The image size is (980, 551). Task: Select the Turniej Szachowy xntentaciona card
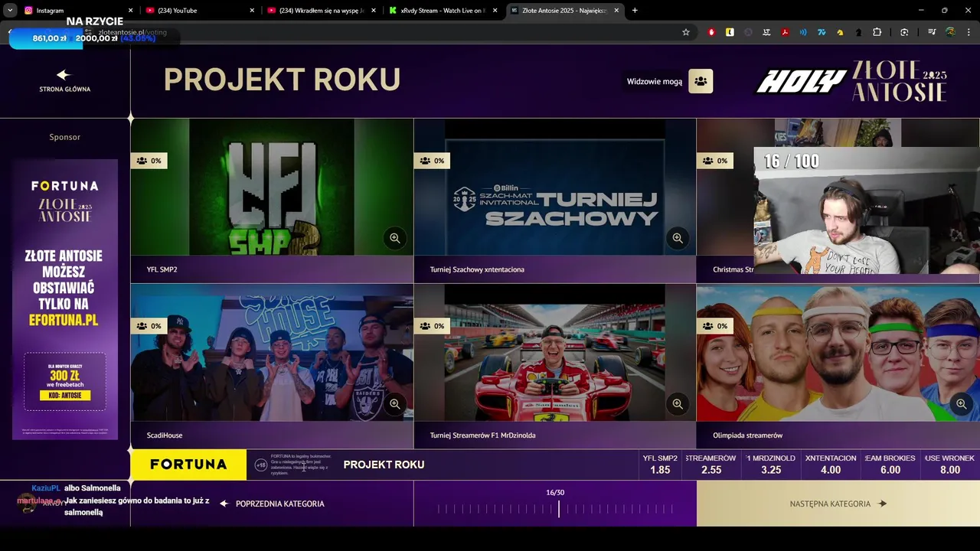coord(554,201)
